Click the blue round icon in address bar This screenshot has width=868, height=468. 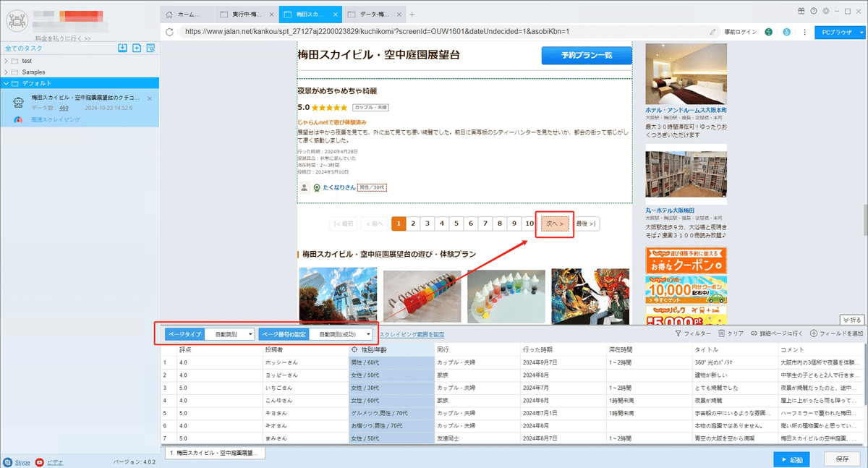tap(786, 32)
